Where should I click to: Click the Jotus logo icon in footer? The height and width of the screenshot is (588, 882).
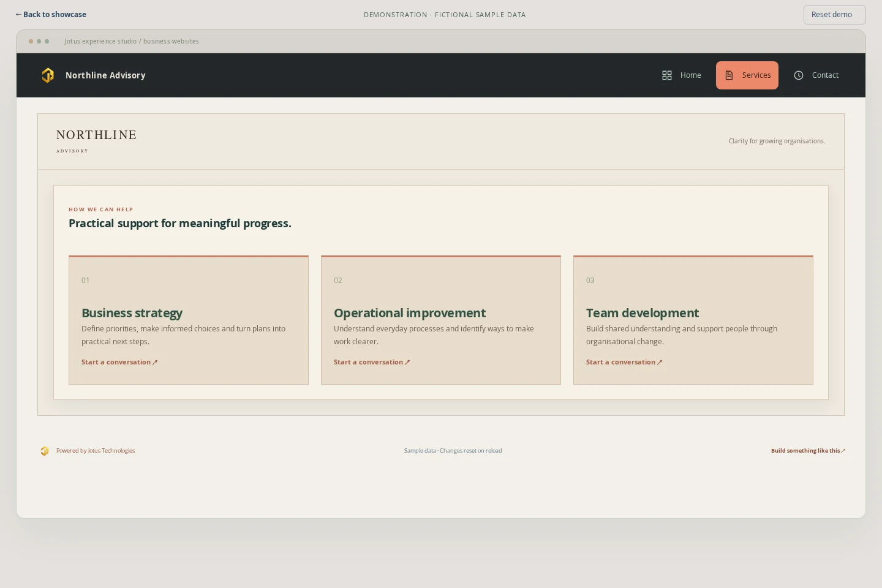tap(45, 451)
